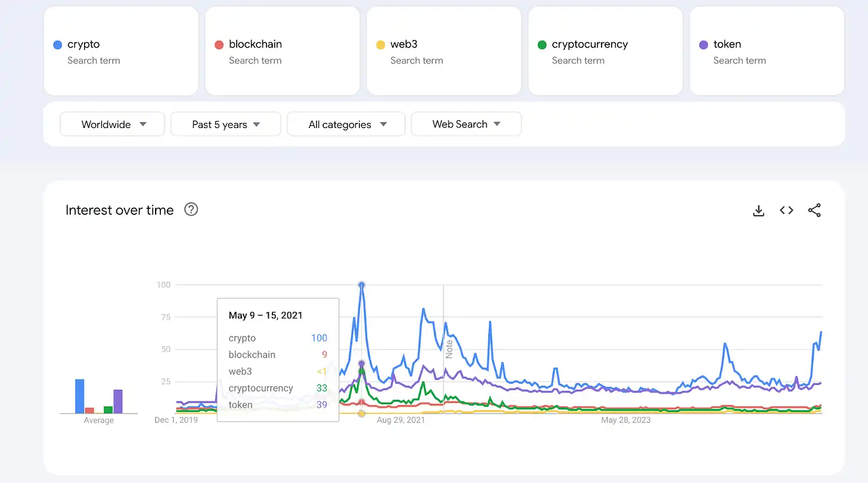
Task: Change the Web Search type dropdown
Action: (466, 124)
